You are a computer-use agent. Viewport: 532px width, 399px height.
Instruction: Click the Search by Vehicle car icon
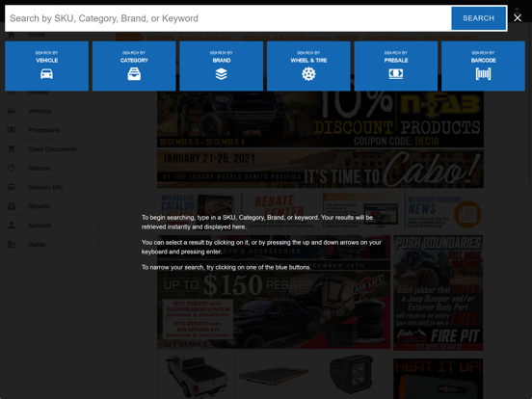pyautogui.click(x=46, y=73)
